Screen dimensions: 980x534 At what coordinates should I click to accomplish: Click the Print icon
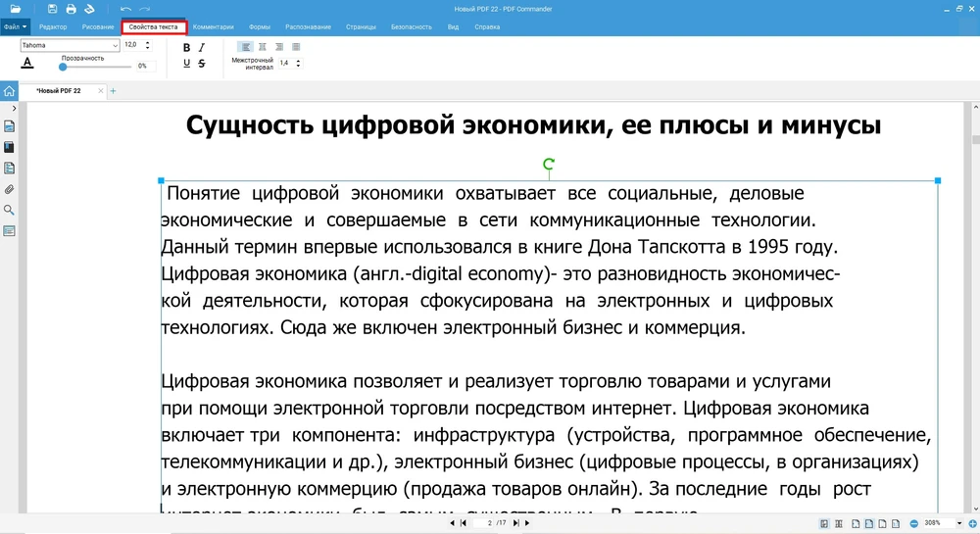(x=72, y=9)
